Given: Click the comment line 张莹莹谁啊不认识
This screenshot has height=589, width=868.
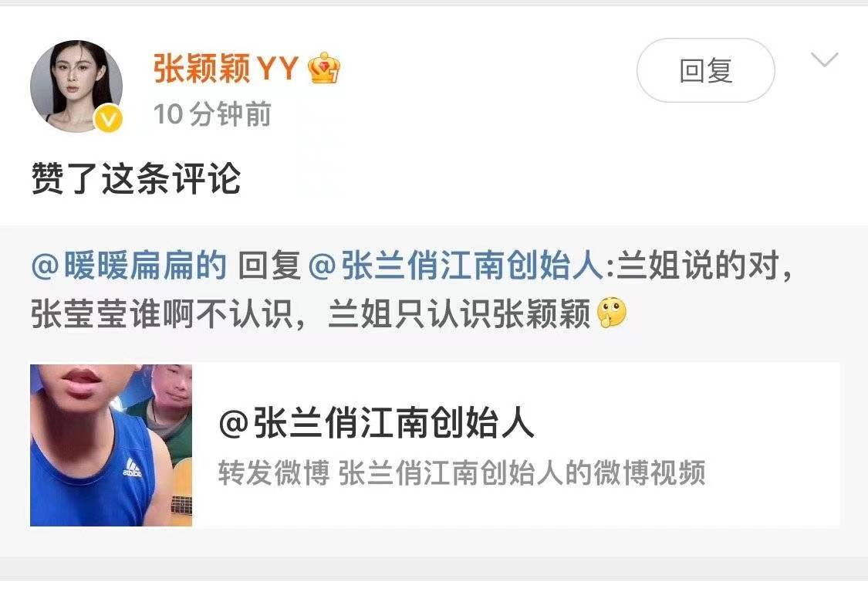Looking at the screenshot, I should coord(162,313).
